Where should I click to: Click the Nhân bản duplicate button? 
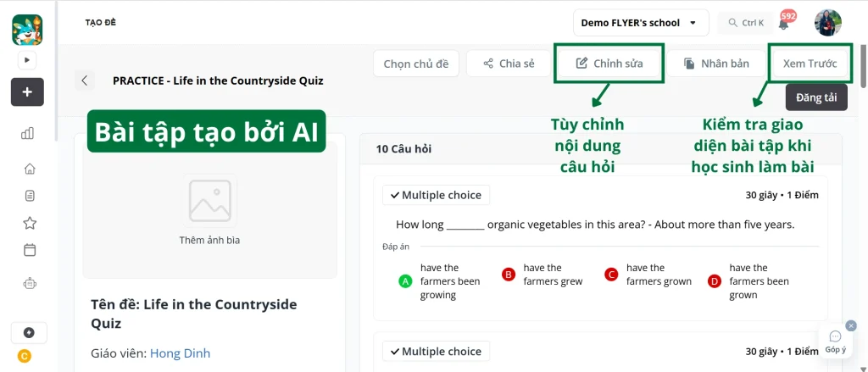[x=716, y=64]
